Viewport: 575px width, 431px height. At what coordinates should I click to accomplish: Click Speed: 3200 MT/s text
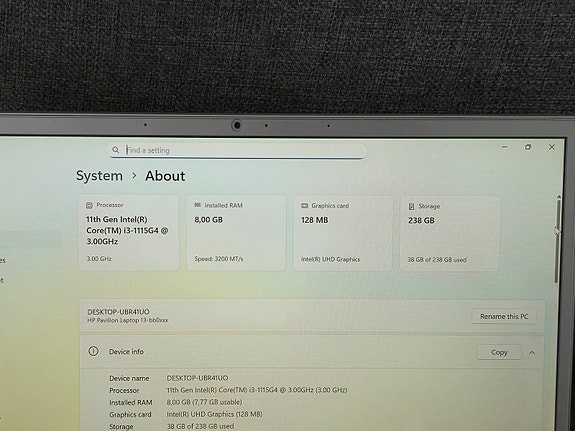(219, 259)
